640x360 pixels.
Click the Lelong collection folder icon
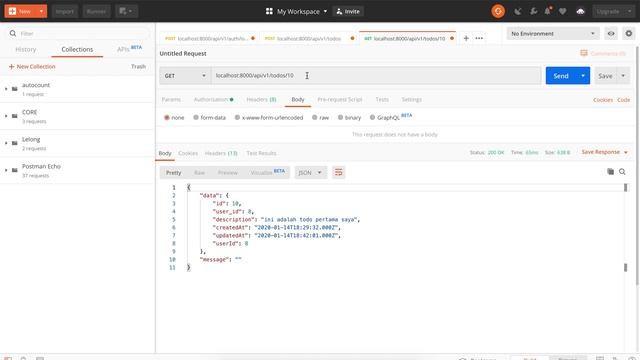[15, 143]
